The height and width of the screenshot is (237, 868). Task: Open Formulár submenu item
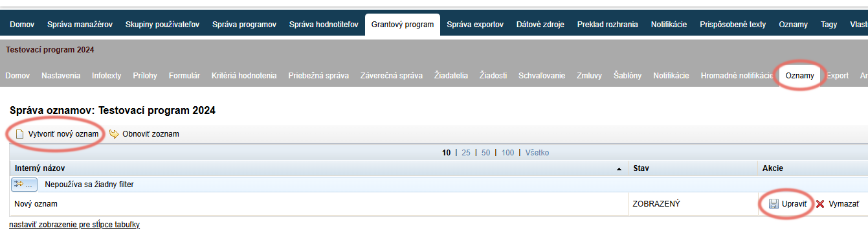[x=184, y=76]
